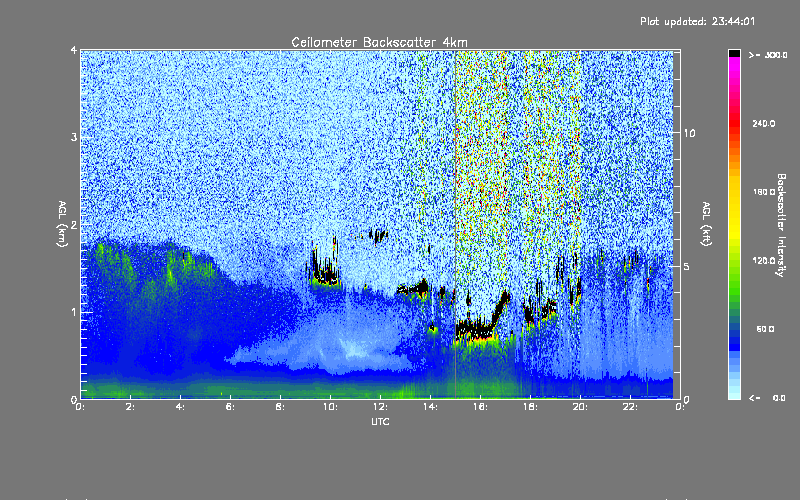Image resolution: width=800 pixels, height=500 pixels.
Task: Click the colorbar '240.0' label
Action: pos(764,123)
